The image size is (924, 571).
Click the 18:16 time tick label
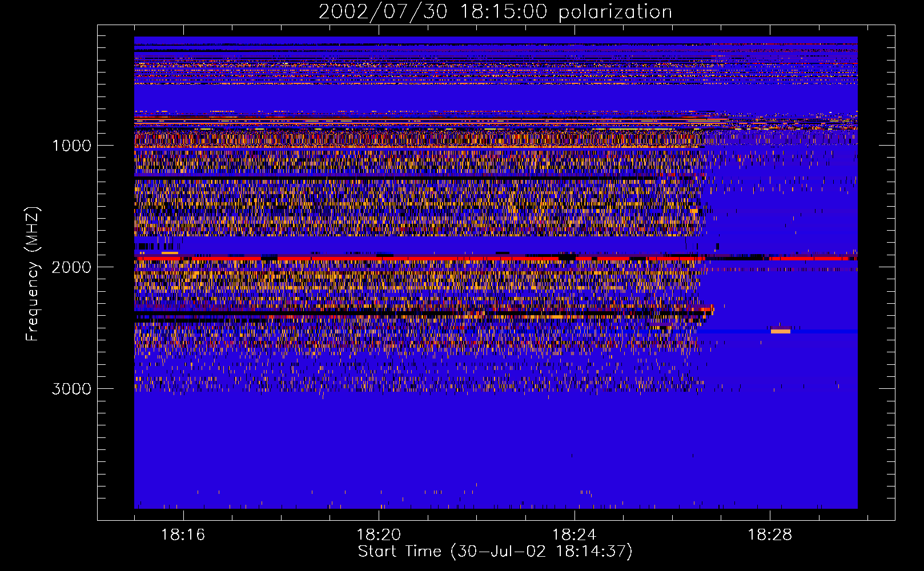183,535
